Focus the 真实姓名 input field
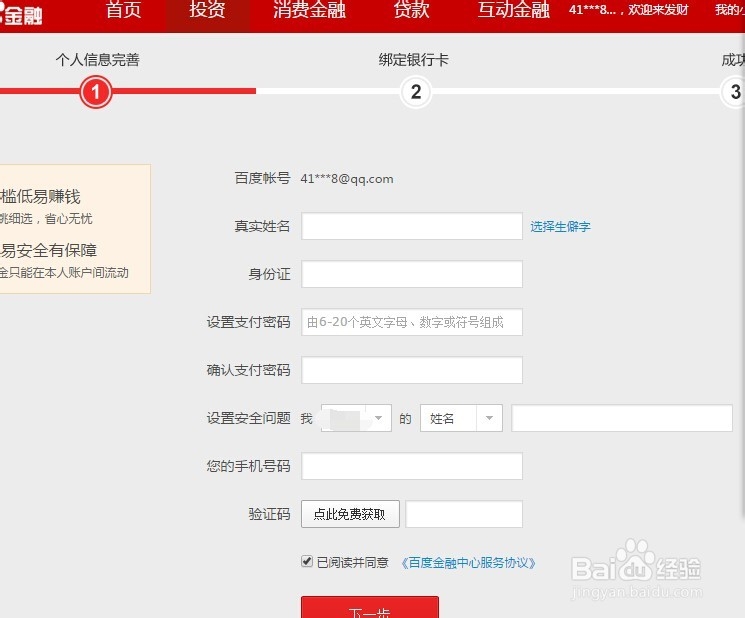 click(412, 226)
